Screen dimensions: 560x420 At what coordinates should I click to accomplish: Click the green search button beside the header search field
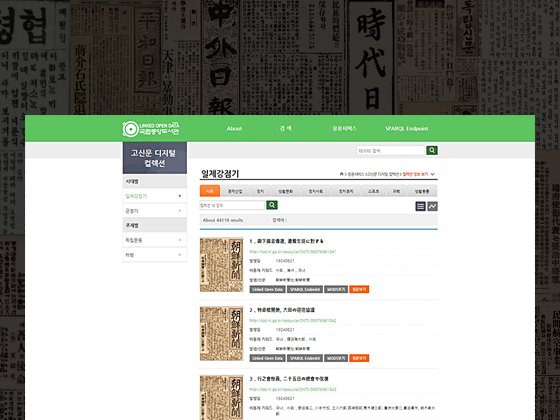coord(432,150)
